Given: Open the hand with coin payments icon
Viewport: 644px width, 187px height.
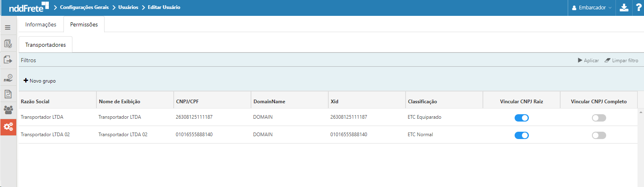Looking at the screenshot, I should [8, 77].
